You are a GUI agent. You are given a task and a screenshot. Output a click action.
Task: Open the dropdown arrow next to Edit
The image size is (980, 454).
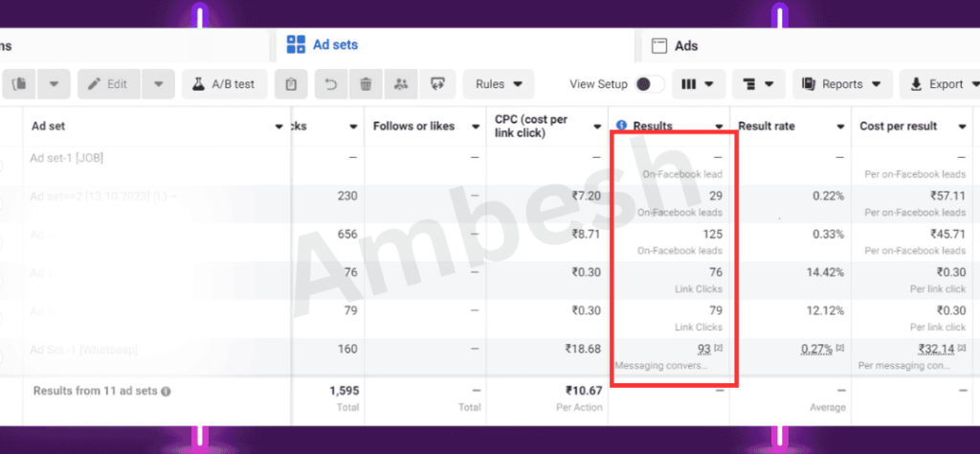click(159, 84)
